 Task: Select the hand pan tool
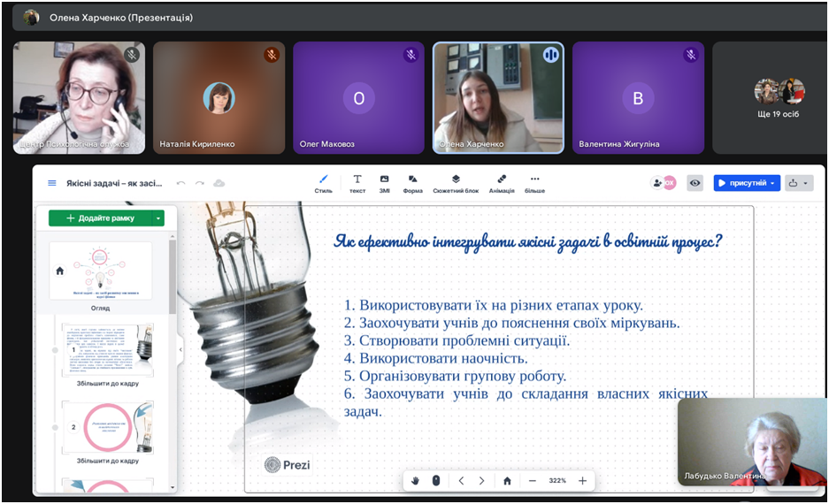pos(416,480)
